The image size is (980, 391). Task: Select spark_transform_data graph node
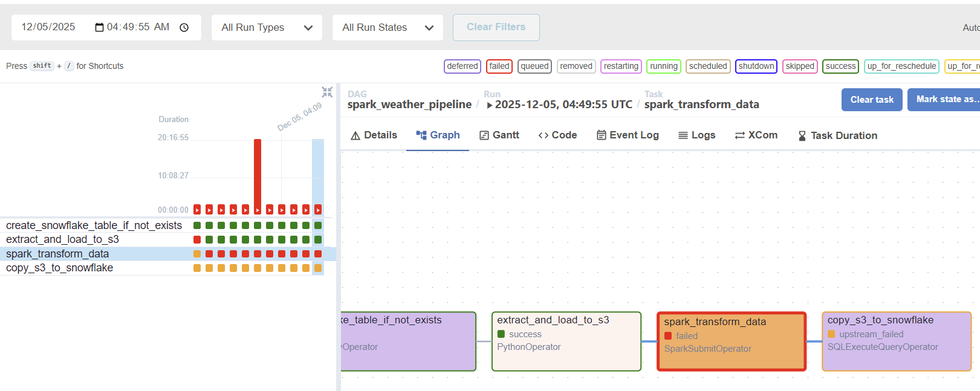pos(732,341)
